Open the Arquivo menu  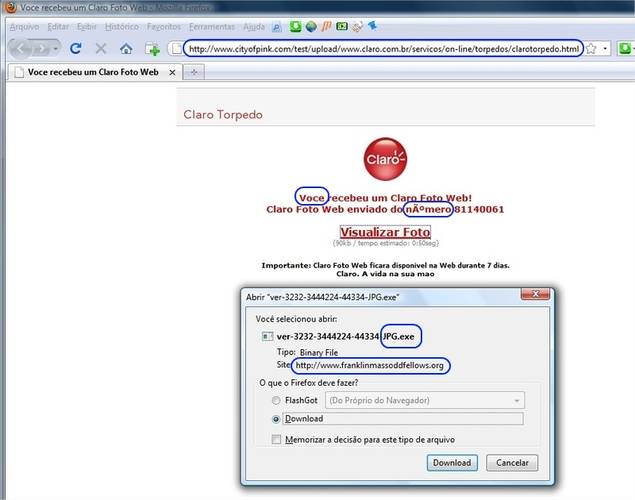24,27
